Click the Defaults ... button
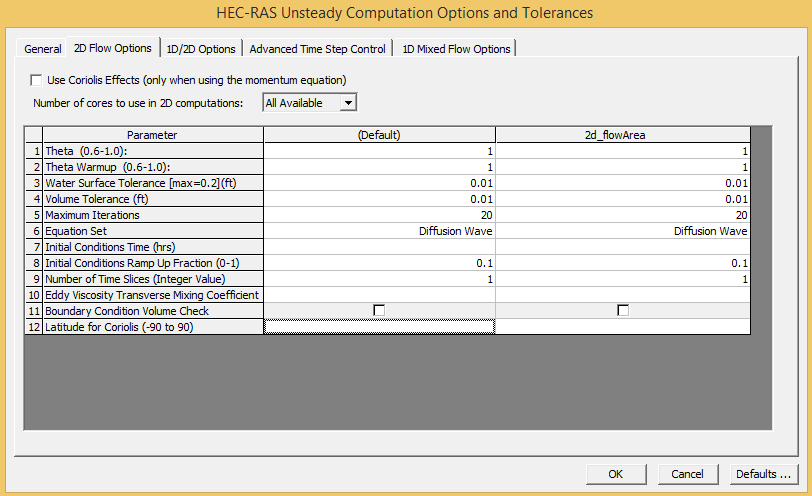Image resolution: width=812 pixels, height=496 pixels. (765, 473)
